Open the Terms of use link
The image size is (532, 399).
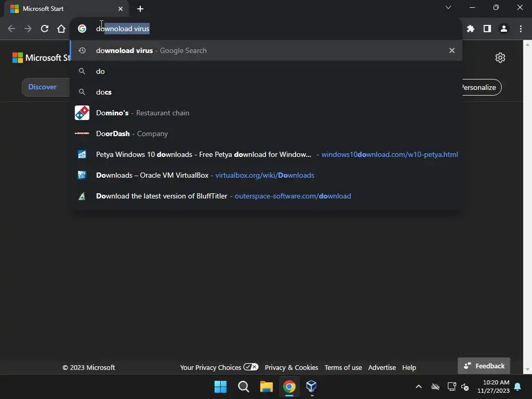tap(343, 367)
